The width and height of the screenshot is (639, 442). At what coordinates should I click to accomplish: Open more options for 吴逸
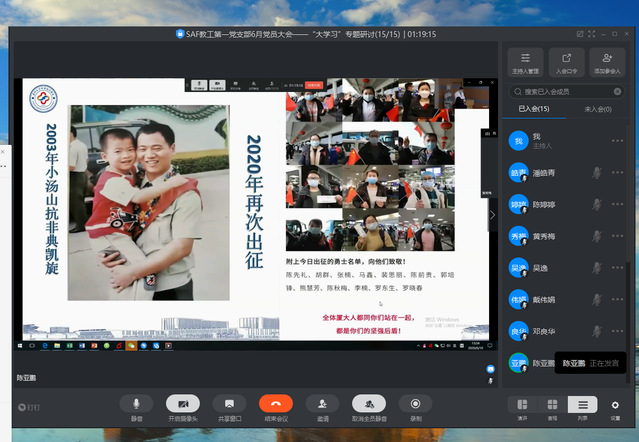(617, 268)
